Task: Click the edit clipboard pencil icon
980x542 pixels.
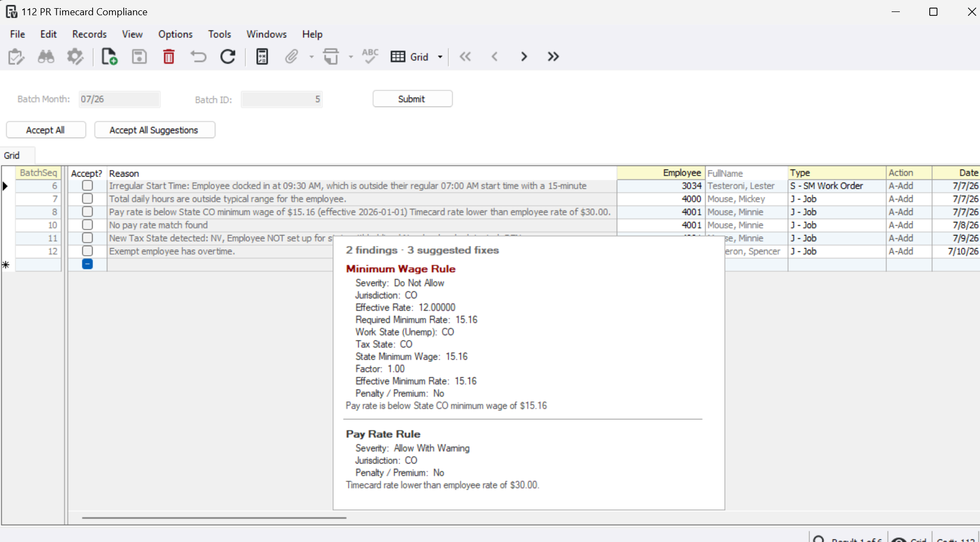Action: pyautogui.click(x=16, y=57)
